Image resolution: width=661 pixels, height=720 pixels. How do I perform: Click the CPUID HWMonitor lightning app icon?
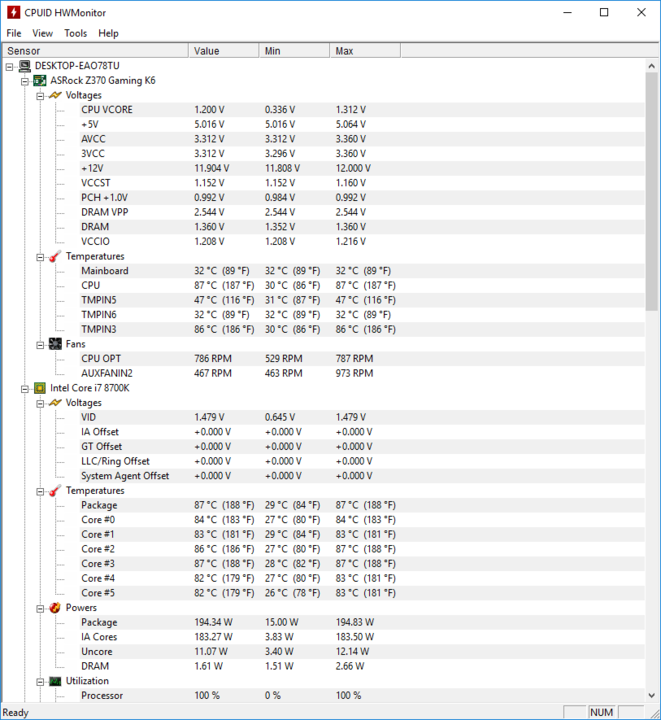click(13, 12)
